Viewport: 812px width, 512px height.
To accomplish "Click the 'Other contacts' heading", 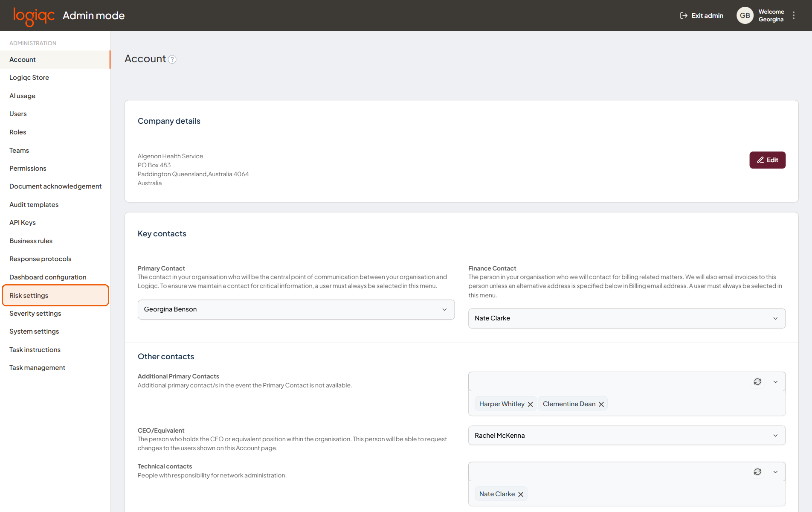I will pyautogui.click(x=166, y=357).
